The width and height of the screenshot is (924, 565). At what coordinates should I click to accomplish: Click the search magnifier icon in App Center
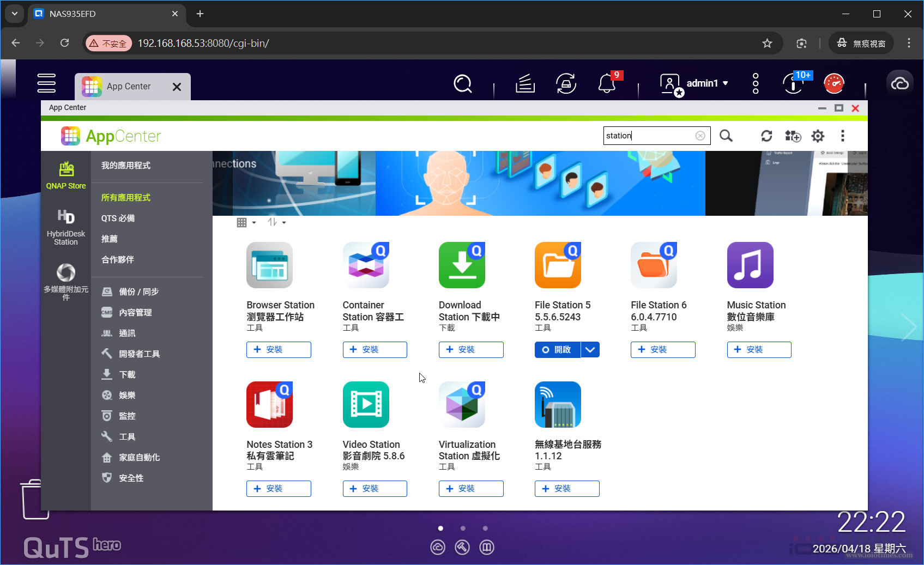coord(726,136)
